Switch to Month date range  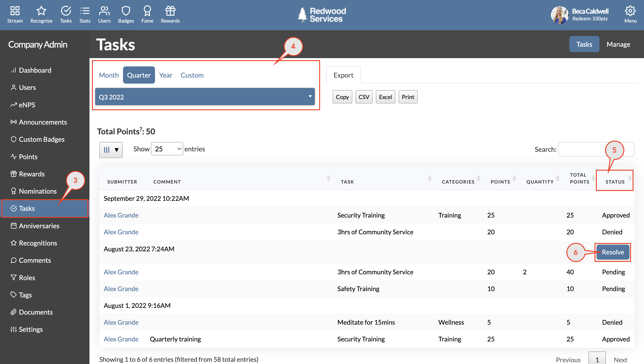pyautogui.click(x=109, y=75)
